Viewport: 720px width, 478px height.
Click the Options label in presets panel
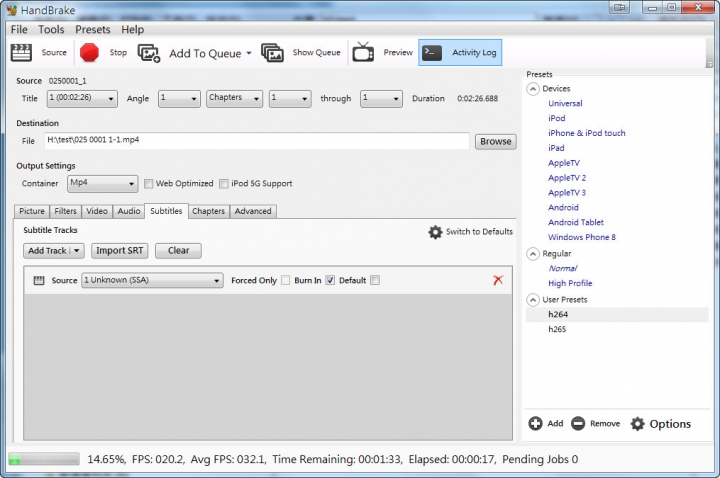click(x=670, y=424)
